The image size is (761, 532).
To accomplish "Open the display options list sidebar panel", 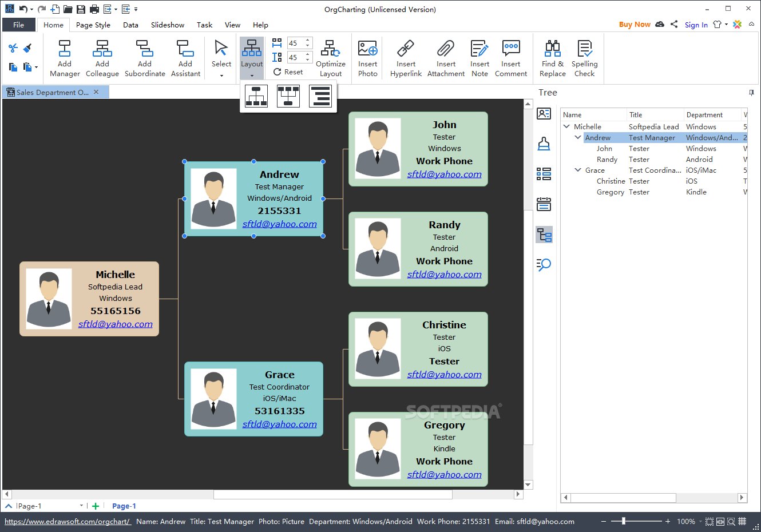I will (x=544, y=174).
